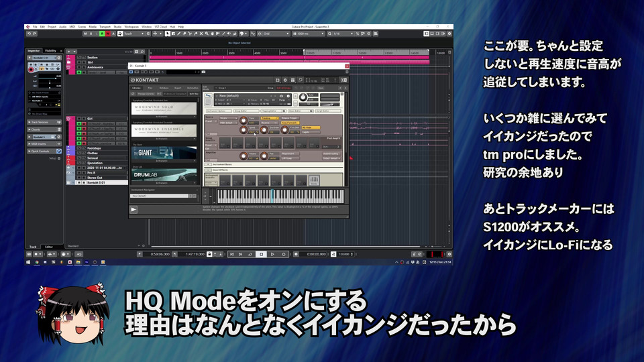Screen dimensions: 644x362
Task: Select the Mute tool X icon
Action: pos(201,34)
